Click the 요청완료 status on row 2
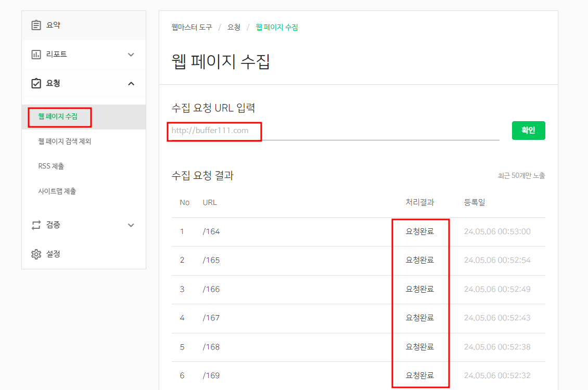The image size is (588, 390). click(x=420, y=260)
